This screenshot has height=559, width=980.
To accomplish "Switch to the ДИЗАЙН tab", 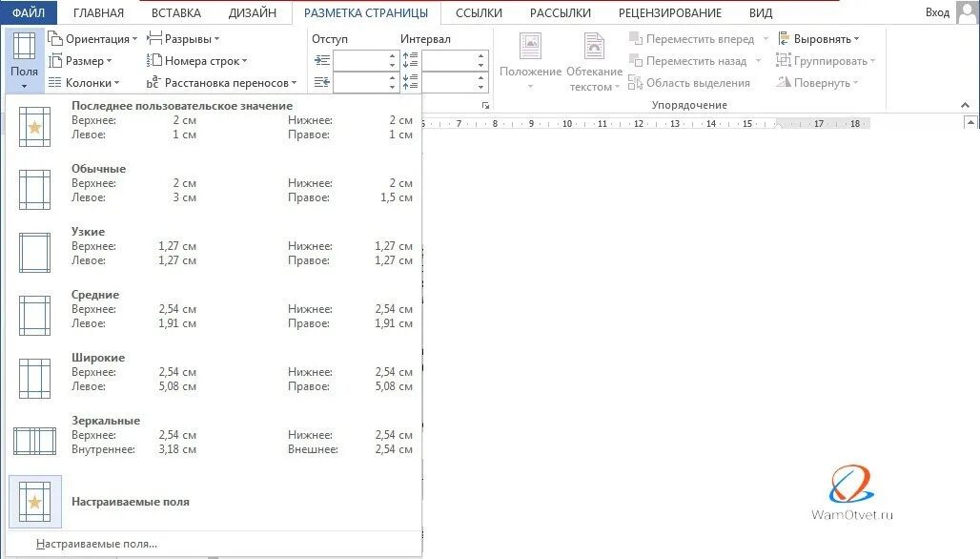I will (x=252, y=12).
